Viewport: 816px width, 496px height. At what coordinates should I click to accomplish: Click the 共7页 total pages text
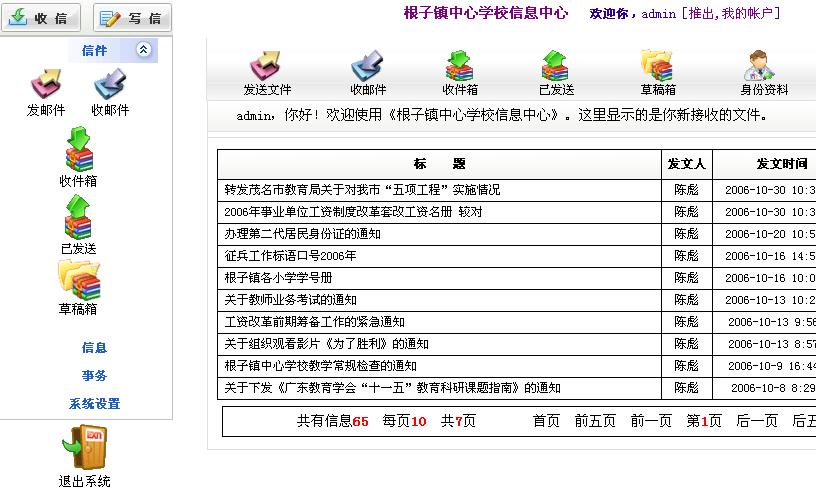tap(458, 421)
